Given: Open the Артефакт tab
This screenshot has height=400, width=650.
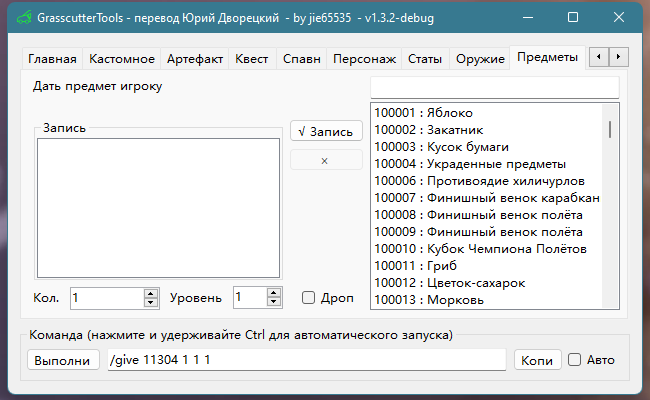Looking at the screenshot, I should click(x=195, y=59).
